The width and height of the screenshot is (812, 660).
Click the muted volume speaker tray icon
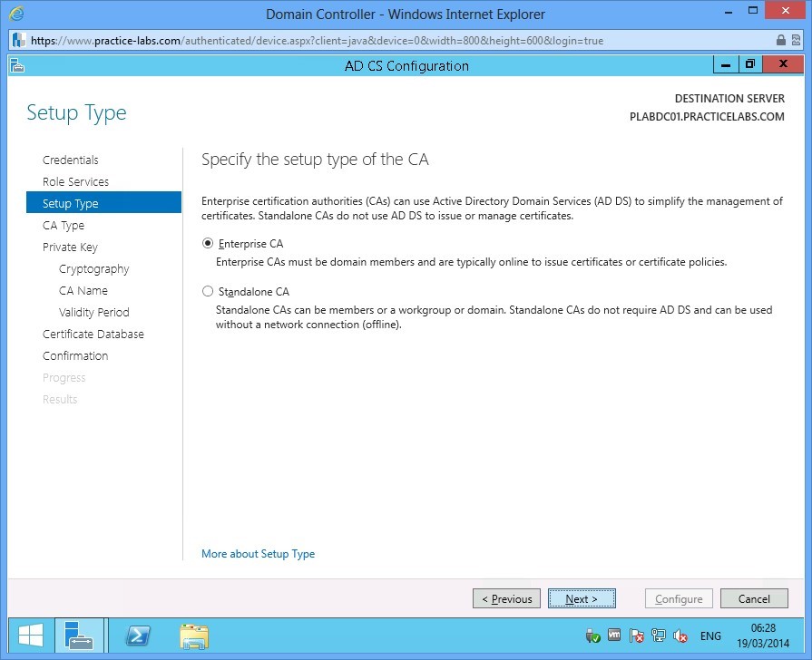pos(680,636)
